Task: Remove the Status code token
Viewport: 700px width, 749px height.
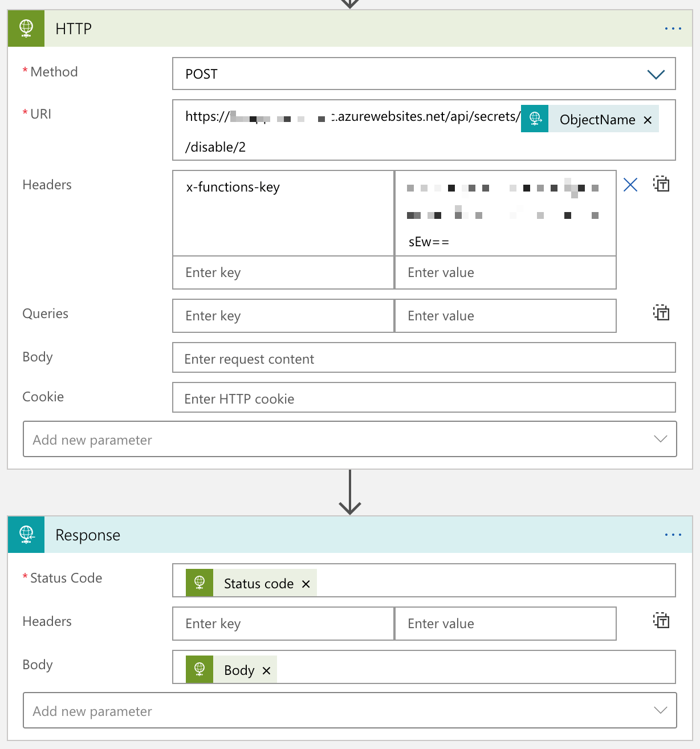Action: pyautogui.click(x=306, y=583)
